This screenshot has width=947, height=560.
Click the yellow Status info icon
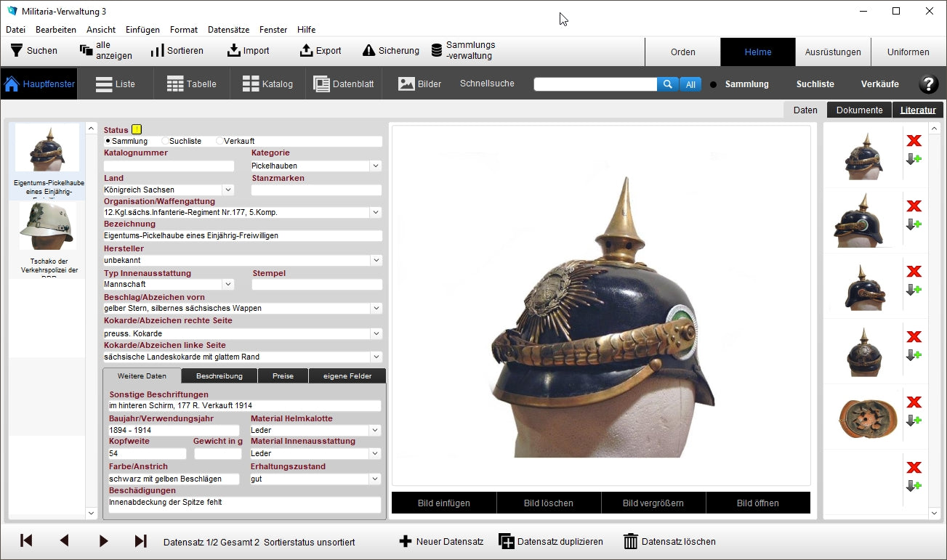click(x=137, y=129)
